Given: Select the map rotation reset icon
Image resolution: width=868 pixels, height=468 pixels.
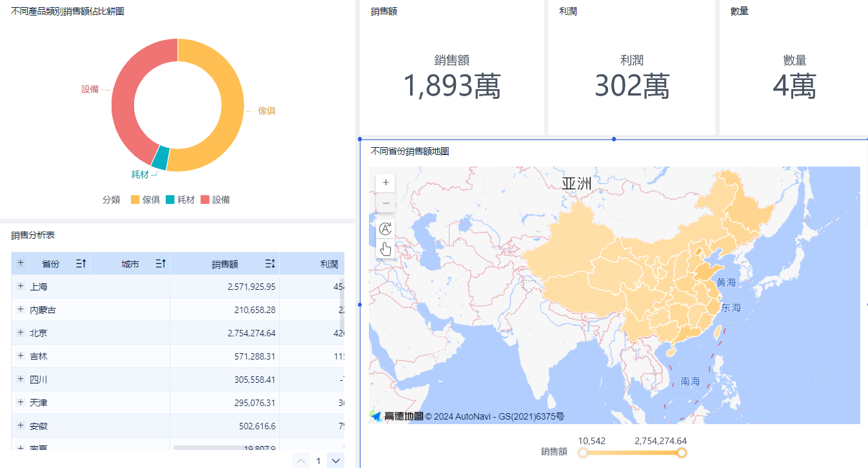Looking at the screenshot, I should pyautogui.click(x=385, y=229).
